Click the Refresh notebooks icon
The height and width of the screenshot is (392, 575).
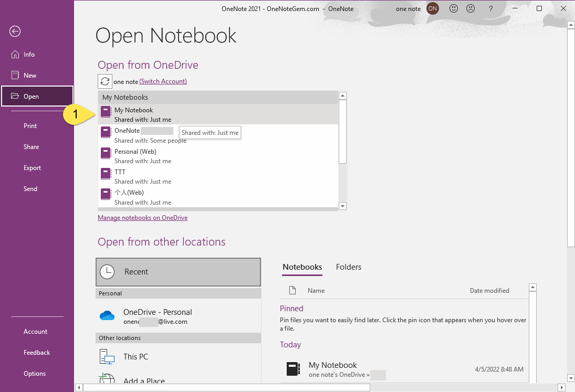pyautogui.click(x=104, y=81)
